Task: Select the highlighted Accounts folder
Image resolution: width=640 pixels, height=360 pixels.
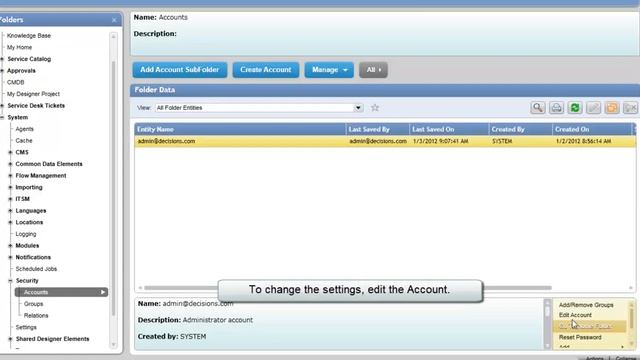Action: tap(61, 292)
